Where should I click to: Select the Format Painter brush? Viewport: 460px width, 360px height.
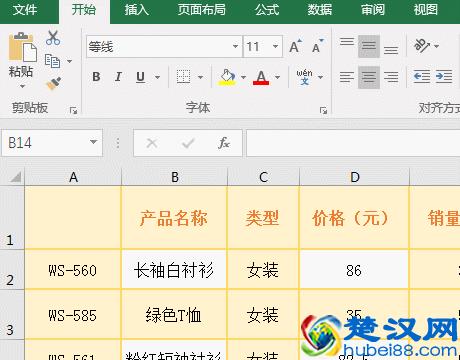pyautogui.click(x=53, y=84)
